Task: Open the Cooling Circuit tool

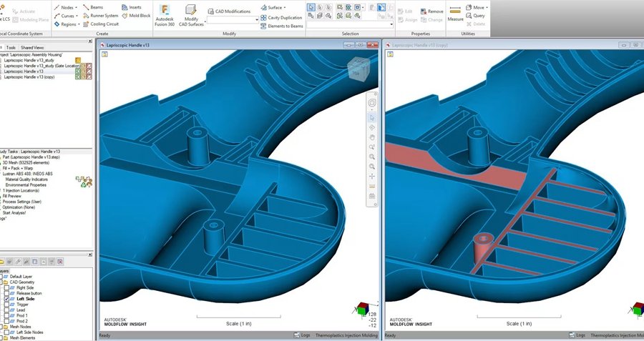Action: [101, 24]
